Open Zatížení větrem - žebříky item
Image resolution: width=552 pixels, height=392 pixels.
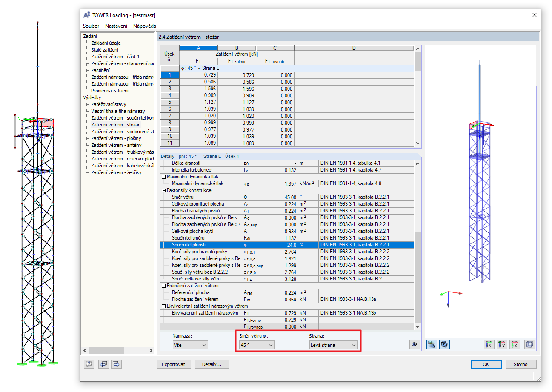pyautogui.click(x=116, y=172)
